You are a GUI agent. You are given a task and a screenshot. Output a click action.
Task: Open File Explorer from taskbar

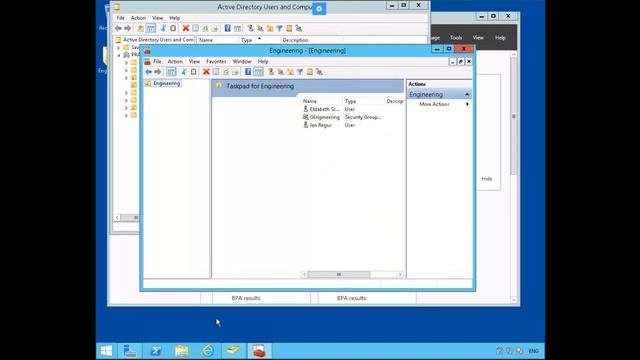tap(182, 351)
